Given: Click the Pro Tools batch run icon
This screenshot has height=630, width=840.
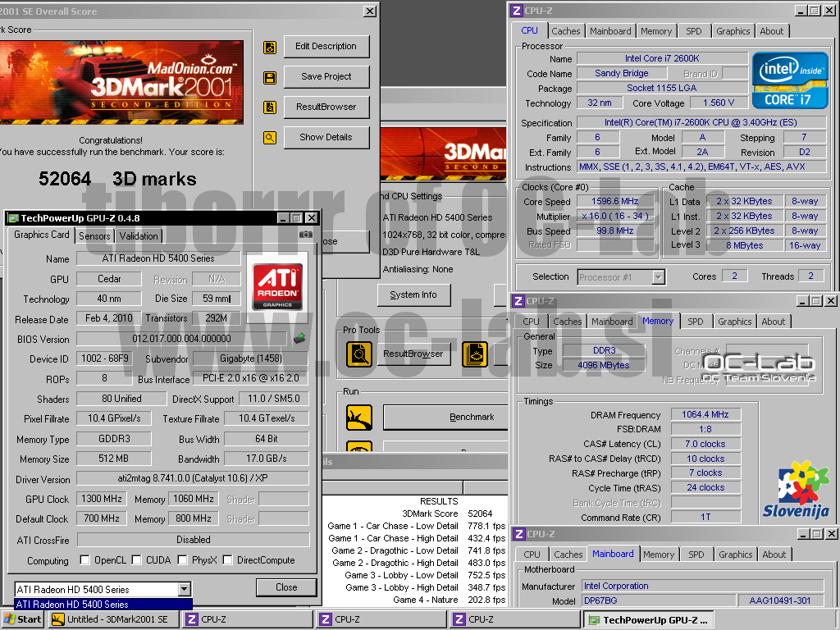Looking at the screenshot, I should (475, 354).
